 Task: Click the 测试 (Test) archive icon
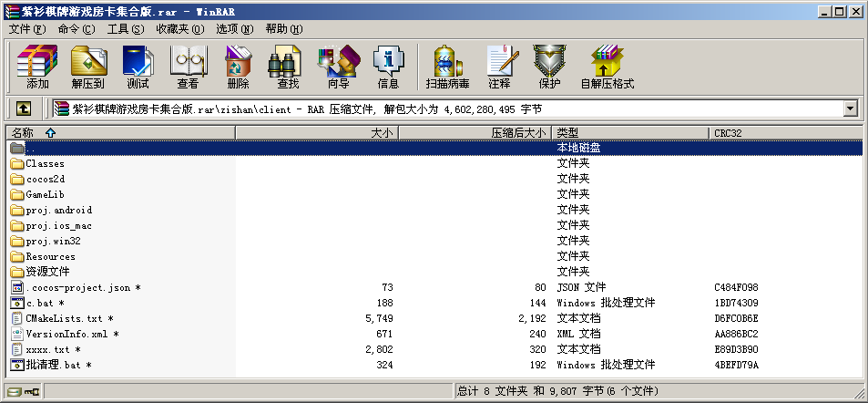click(138, 67)
